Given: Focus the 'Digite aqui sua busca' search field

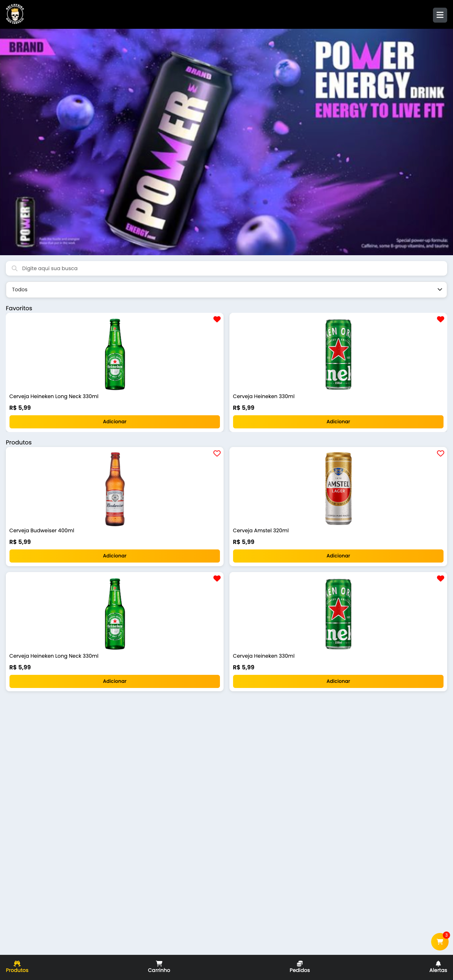Looking at the screenshot, I should click(x=226, y=268).
